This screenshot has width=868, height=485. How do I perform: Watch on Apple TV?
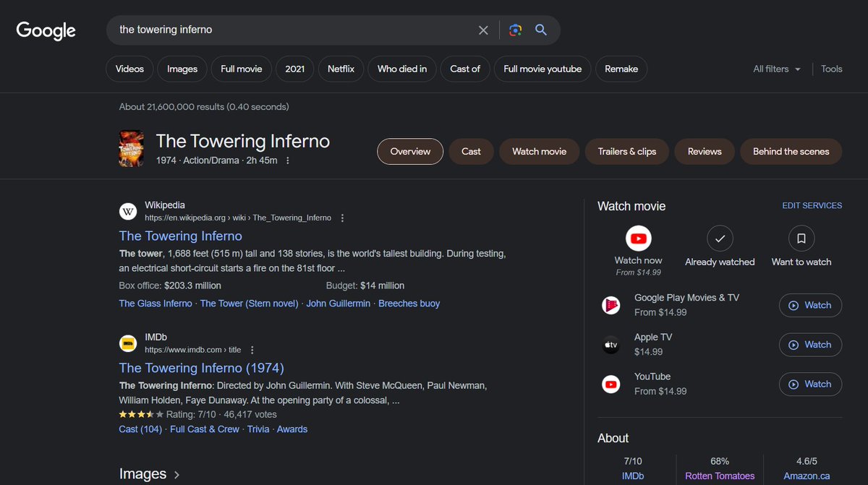click(810, 345)
